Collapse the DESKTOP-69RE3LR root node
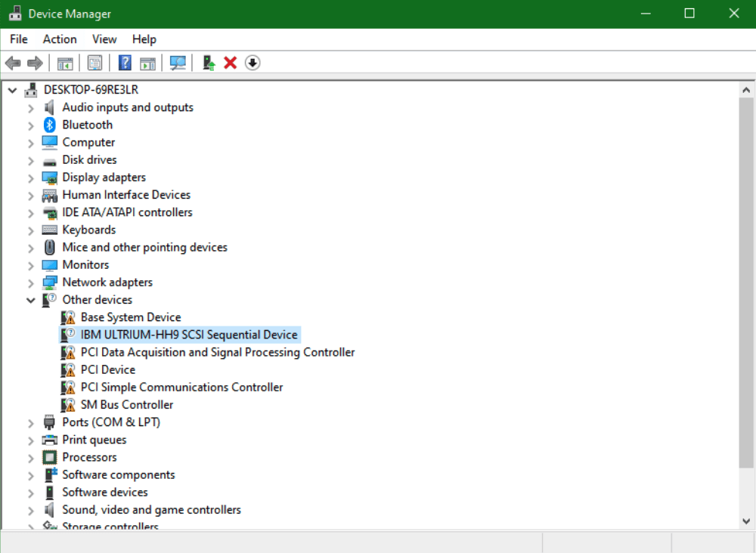The height and width of the screenshot is (553, 756). pos(12,90)
